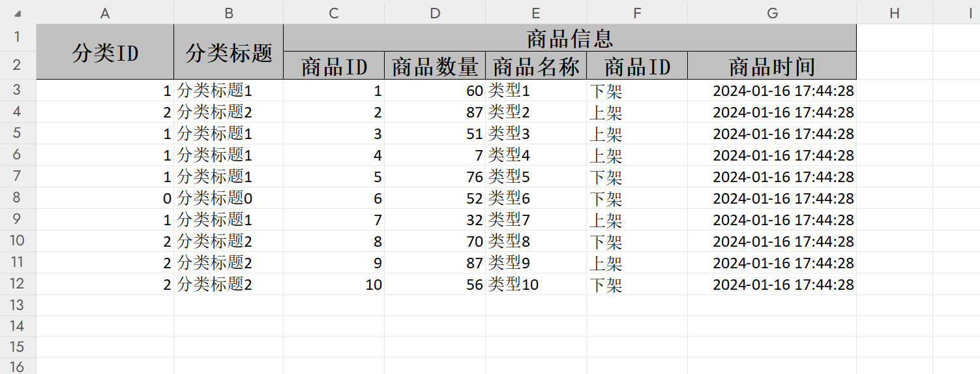The height and width of the screenshot is (374, 980).
Task: Select column C header
Action: coord(334,12)
